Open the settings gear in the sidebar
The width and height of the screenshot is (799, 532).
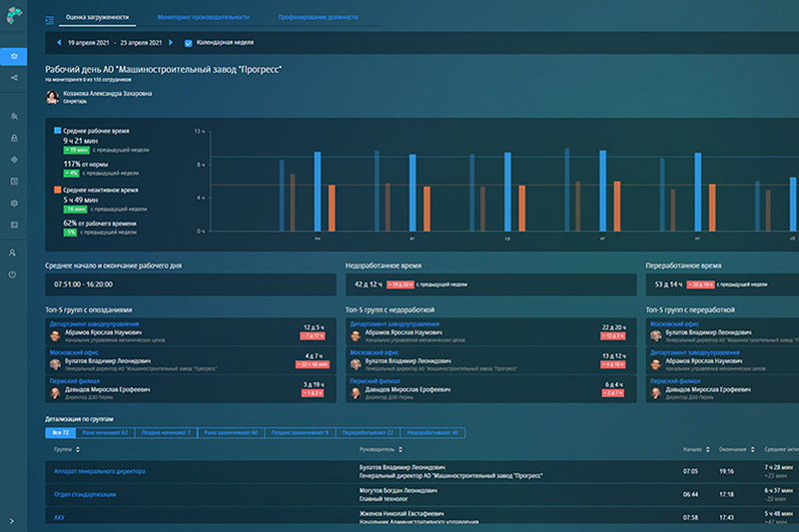pos(14,204)
